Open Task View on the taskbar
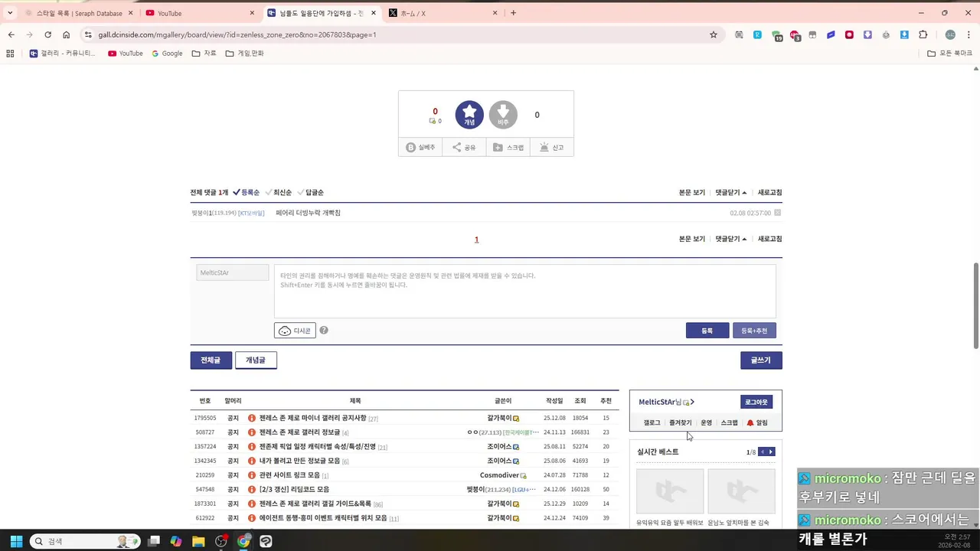Viewport: 980px width, 551px height. point(154,541)
